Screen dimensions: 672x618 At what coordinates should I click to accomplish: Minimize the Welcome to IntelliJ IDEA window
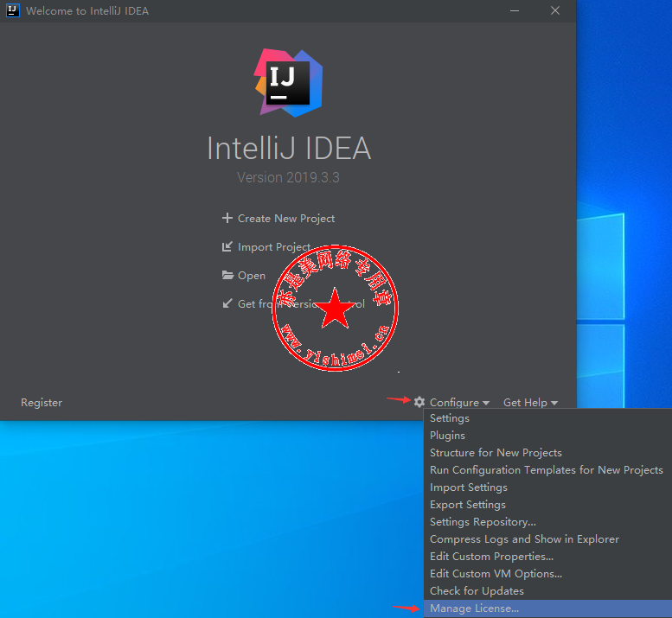(515, 10)
